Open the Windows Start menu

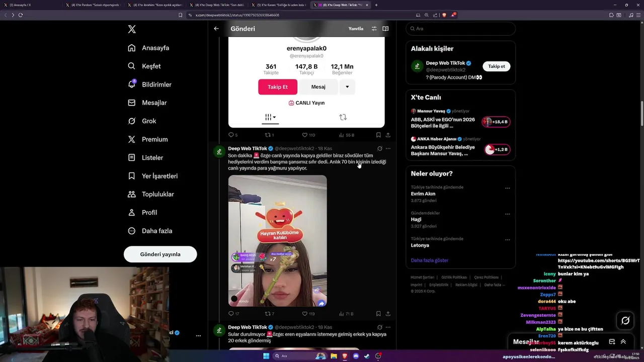(x=266, y=356)
